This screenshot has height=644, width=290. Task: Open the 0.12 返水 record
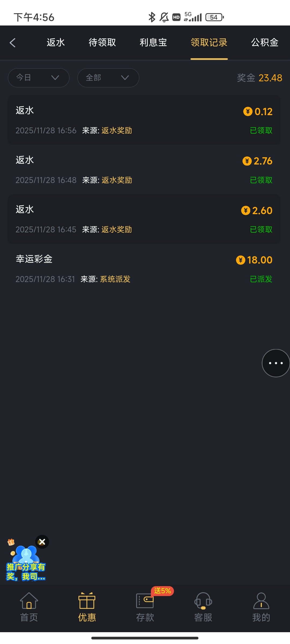[144, 120]
